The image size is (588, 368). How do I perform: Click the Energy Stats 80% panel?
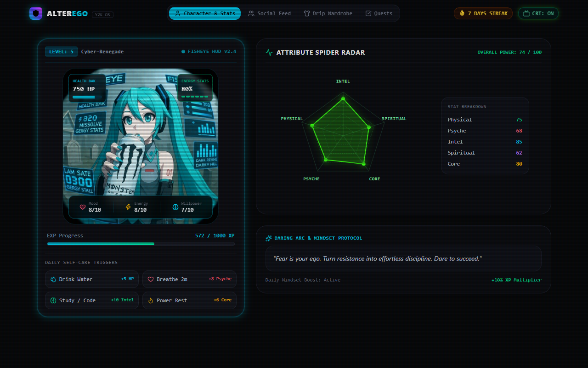point(195,88)
